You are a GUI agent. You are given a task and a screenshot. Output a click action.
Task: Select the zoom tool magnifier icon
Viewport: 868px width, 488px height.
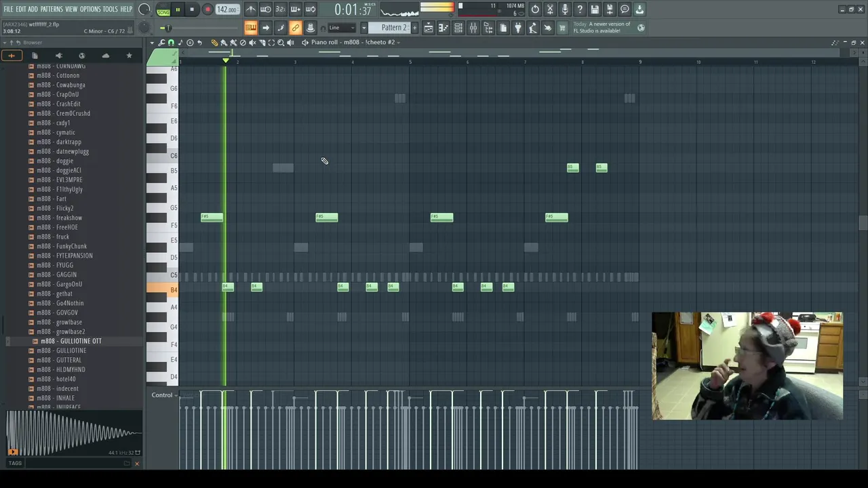click(281, 43)
